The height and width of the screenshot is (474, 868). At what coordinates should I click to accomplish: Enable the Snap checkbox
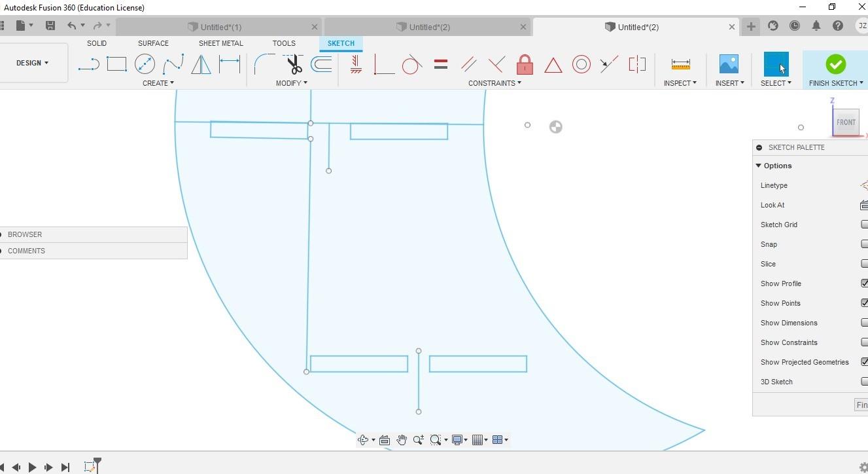865,244
